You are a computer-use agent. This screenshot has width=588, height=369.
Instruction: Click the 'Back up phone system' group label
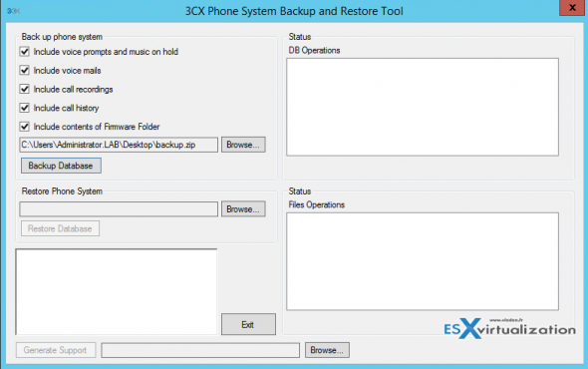[62, 37]
